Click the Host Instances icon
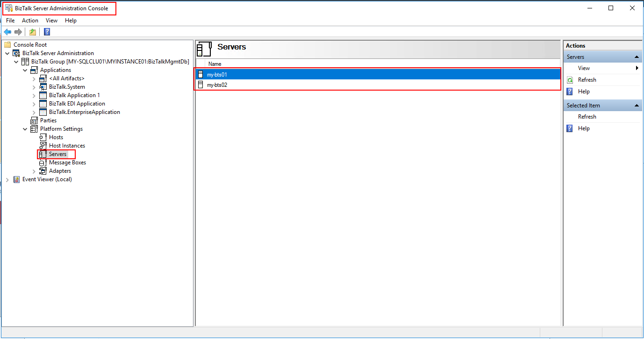 43,146
